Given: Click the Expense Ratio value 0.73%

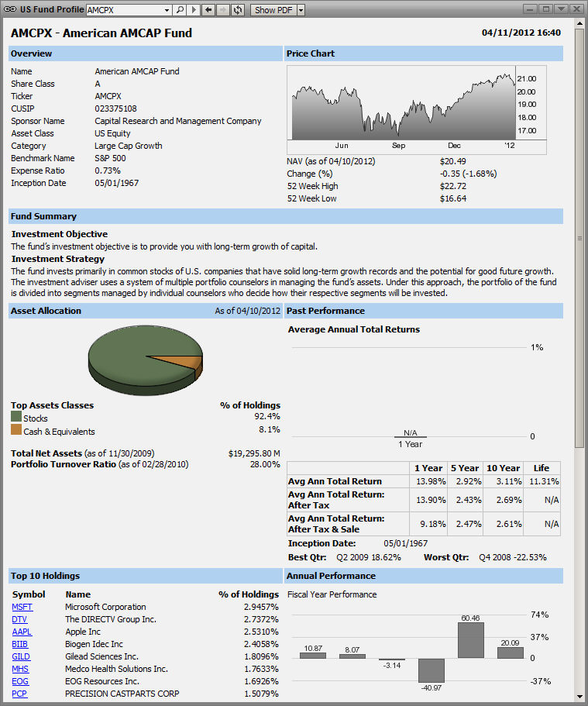Looking at the screenshot, I should (x=108, y=170).
